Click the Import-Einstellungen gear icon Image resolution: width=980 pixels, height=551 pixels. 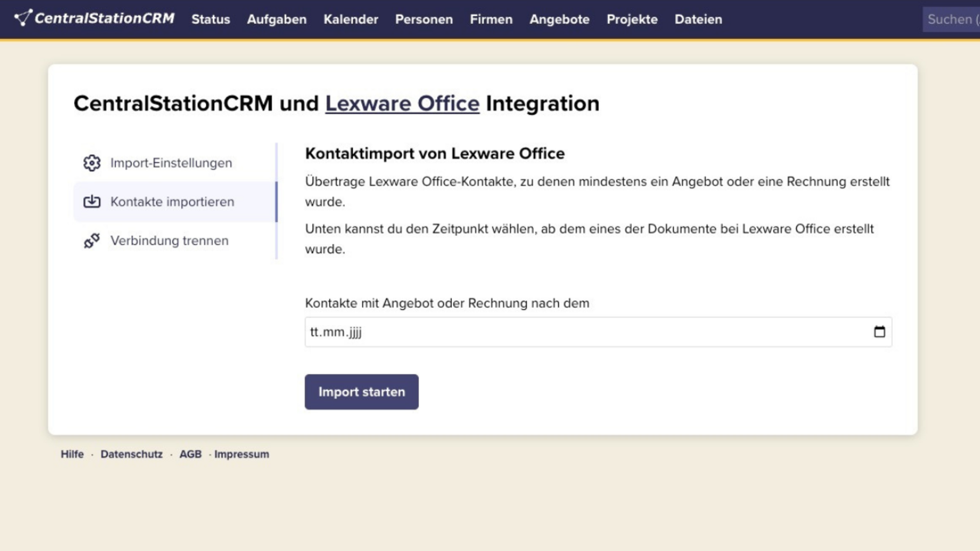coord(92,163)
